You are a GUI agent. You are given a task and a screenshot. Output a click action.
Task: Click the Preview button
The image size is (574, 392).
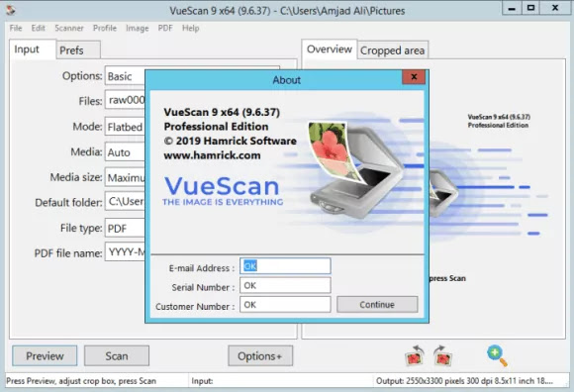(45, 355)
